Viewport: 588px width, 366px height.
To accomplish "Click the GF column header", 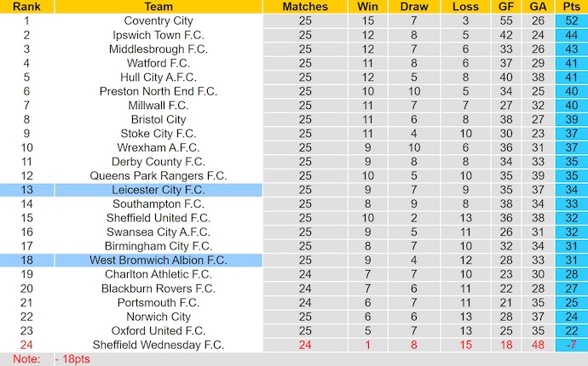I will (506, 7).
